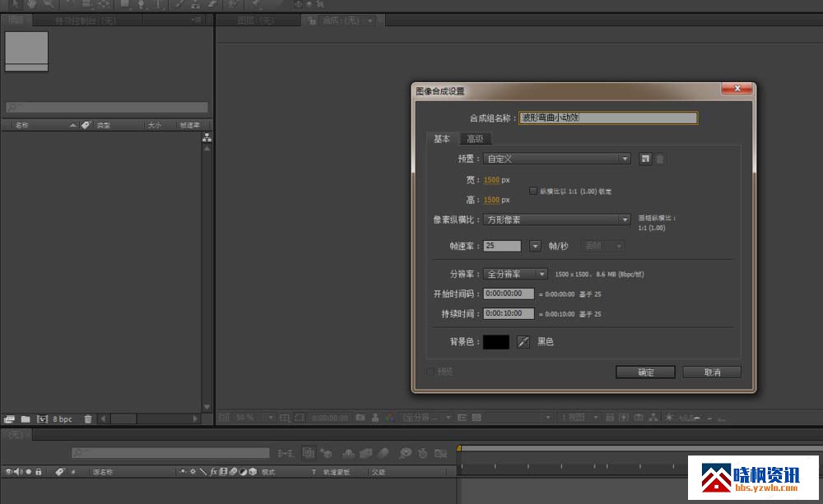The width and height of the screenshot is (823, 504).
Task: Show last snapshot in composition viewer
Action: (x=375, y=418)
